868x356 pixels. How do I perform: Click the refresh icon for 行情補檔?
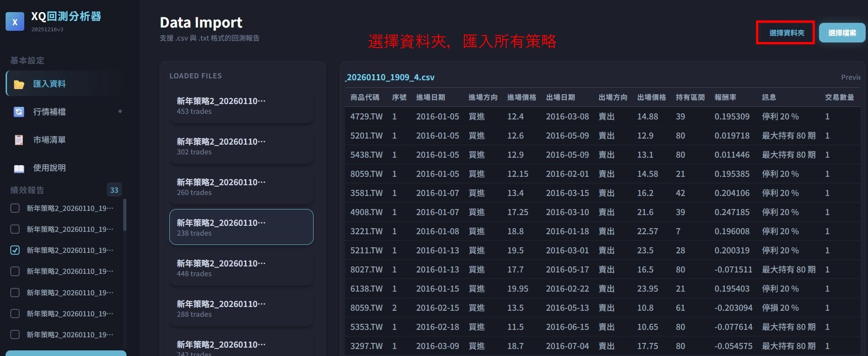[19, 112]
